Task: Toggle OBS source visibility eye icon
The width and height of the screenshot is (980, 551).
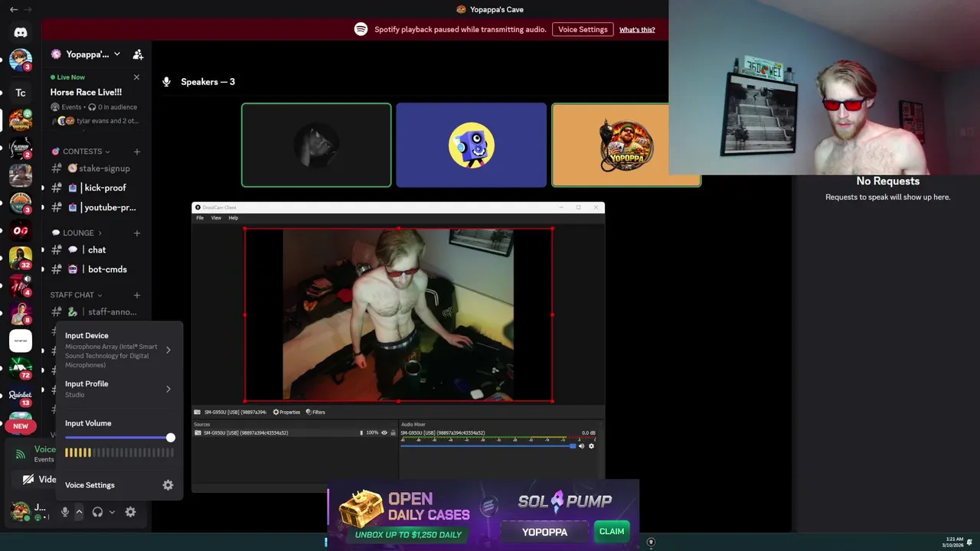Action: 384,432
